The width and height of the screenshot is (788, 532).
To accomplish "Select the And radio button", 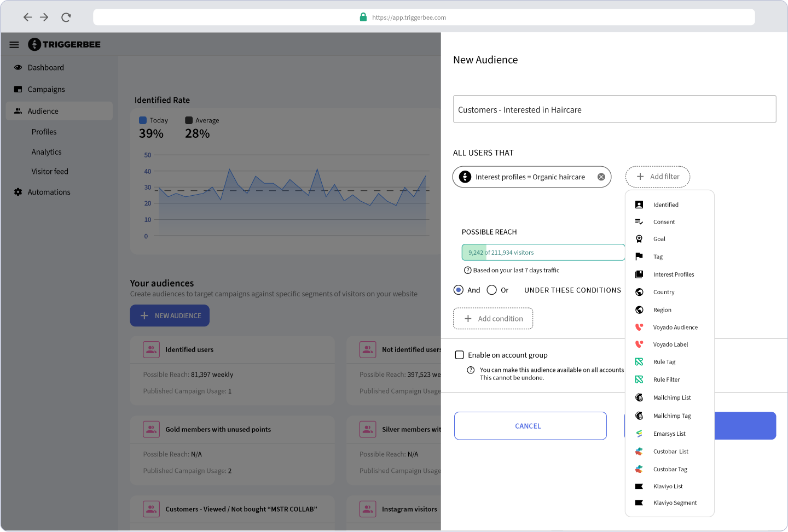I will pos(459,290).
